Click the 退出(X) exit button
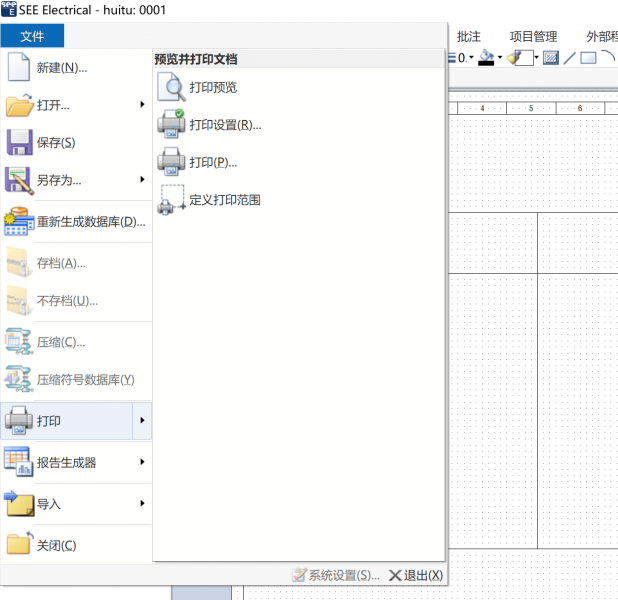Viewport: 618px width, 600px height. coord(415,575)
